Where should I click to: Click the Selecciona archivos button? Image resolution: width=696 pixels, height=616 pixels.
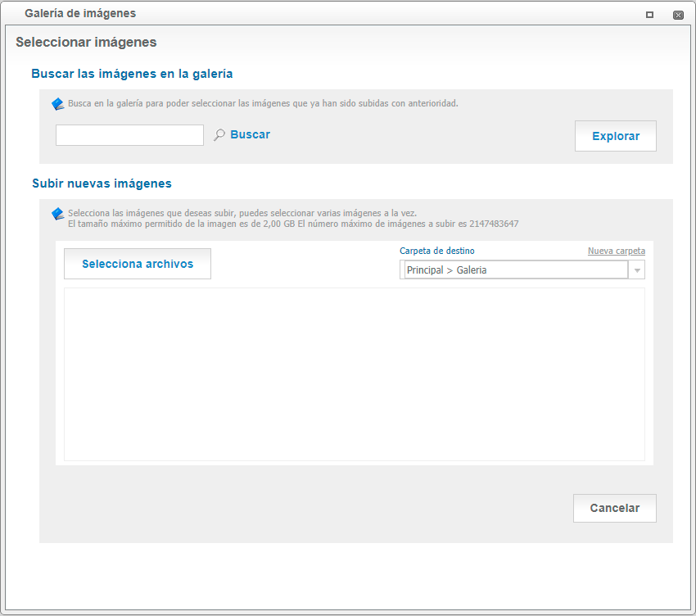pos(138,264)
